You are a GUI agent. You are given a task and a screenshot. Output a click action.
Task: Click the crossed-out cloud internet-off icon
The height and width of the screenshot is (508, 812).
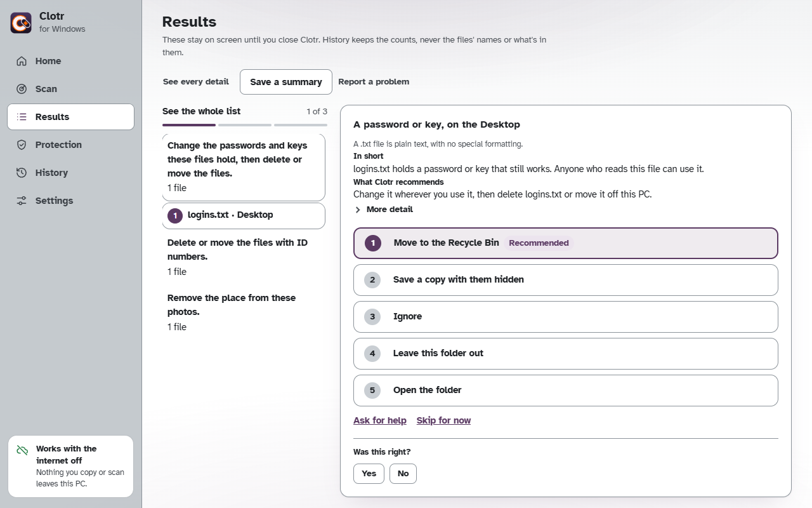click(x=22, y=450)
